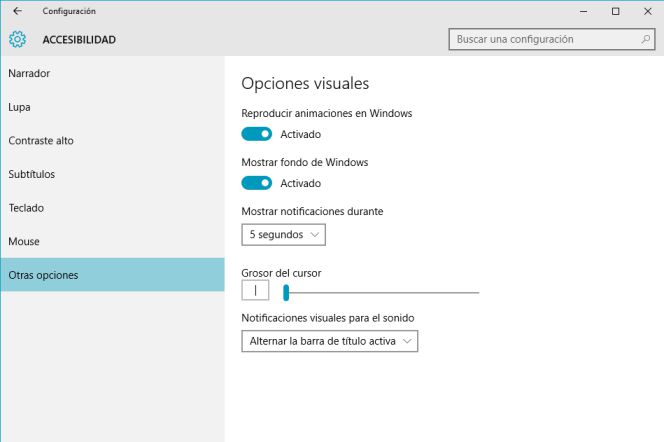The height and width of the screenshot is (442, 664).
Task: Toggle Mostrar fondo de Windows switch
Action: tap(257, 183)
